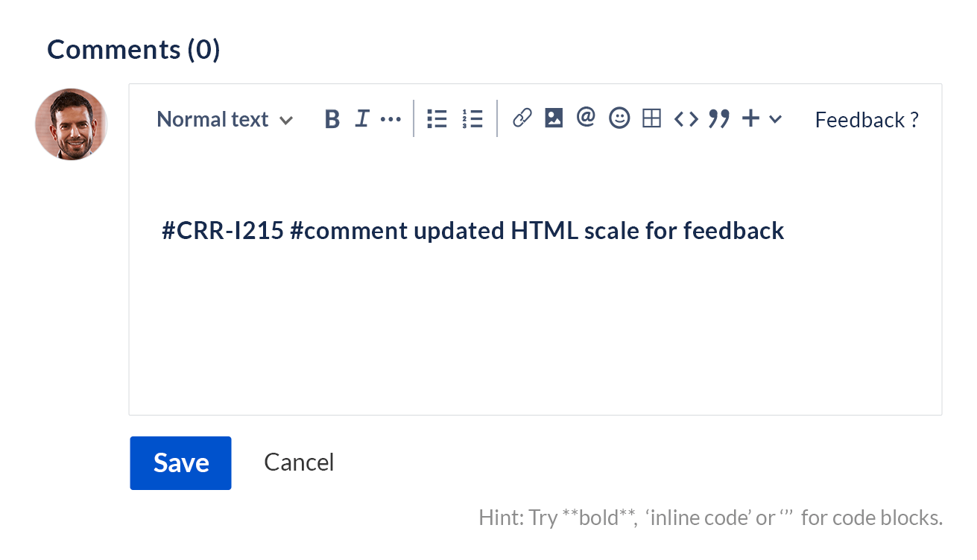Toggle bold formatting

[x=332, y=119]
